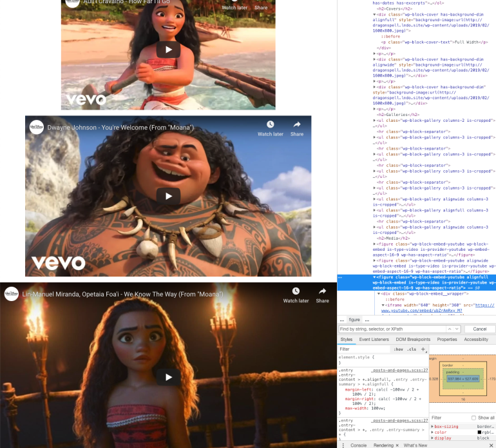
Task: Expand the wp-block-cover alignwide div node
Action: point(374,59)
